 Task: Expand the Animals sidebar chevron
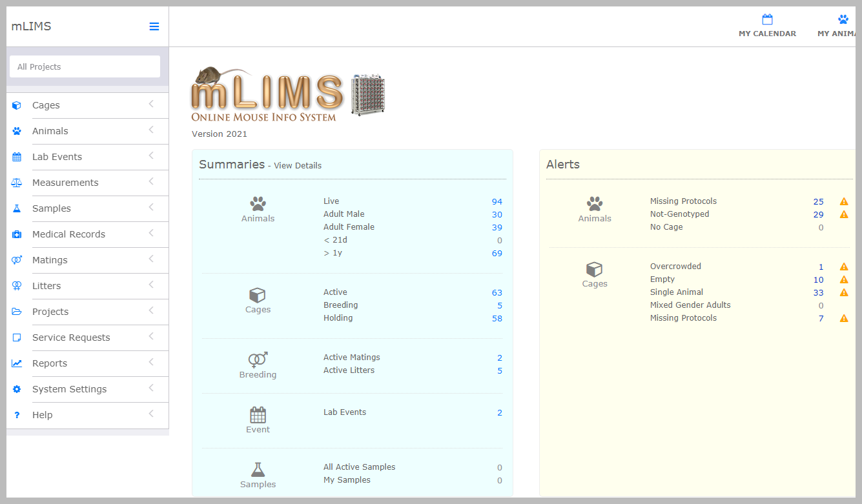click(x=151, y=130)
